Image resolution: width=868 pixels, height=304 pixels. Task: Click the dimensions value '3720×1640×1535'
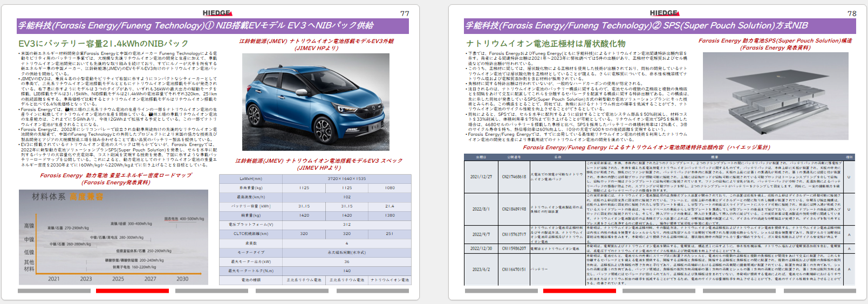347,178
